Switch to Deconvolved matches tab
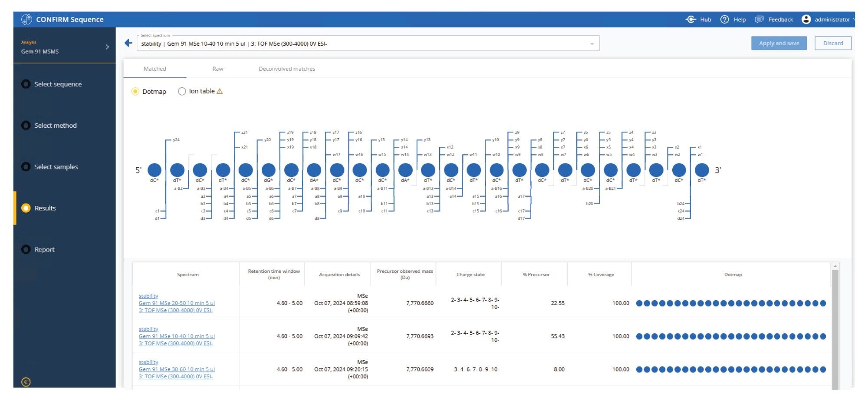This screenshot has height=401, width=868. click(287, 69)
